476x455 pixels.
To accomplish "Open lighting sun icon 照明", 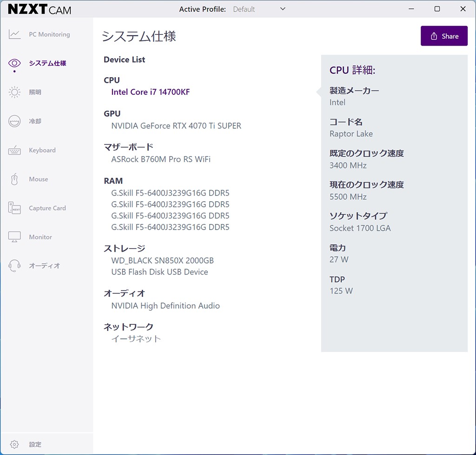I will [x=14, y=92].
